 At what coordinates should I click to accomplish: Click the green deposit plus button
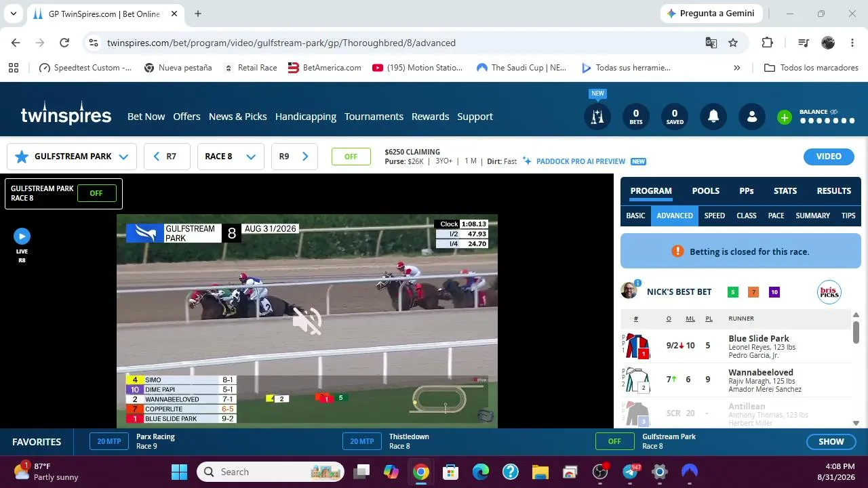pyautogui.click(x=785, y=117)
